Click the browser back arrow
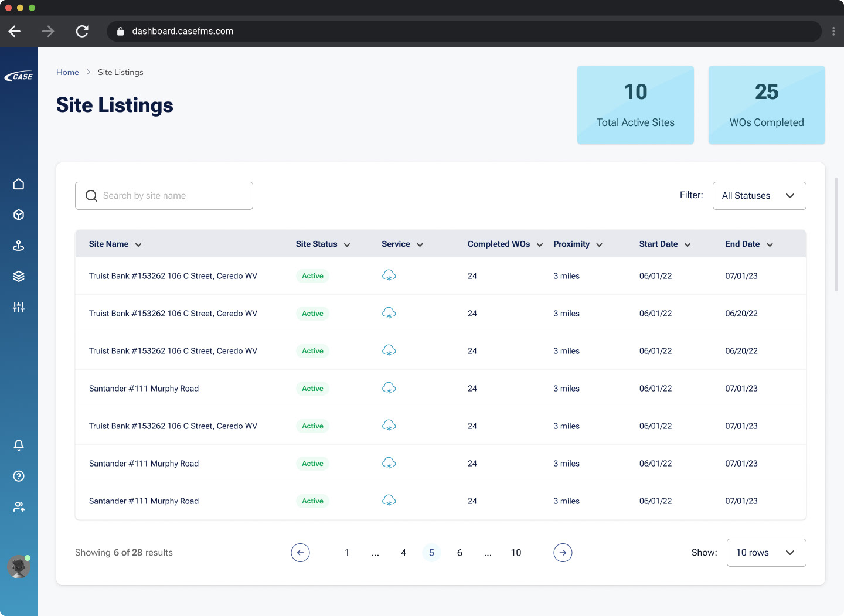844x616 pixels. coord(15,31)
